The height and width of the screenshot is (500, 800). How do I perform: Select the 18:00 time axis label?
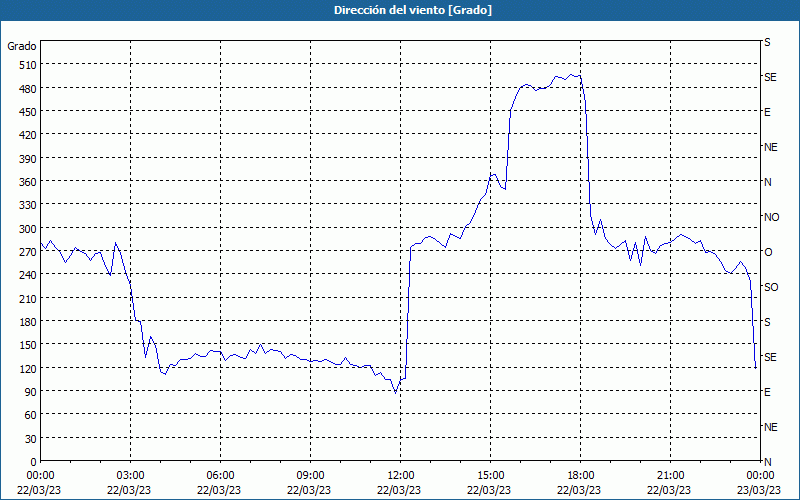coord(581,476)
